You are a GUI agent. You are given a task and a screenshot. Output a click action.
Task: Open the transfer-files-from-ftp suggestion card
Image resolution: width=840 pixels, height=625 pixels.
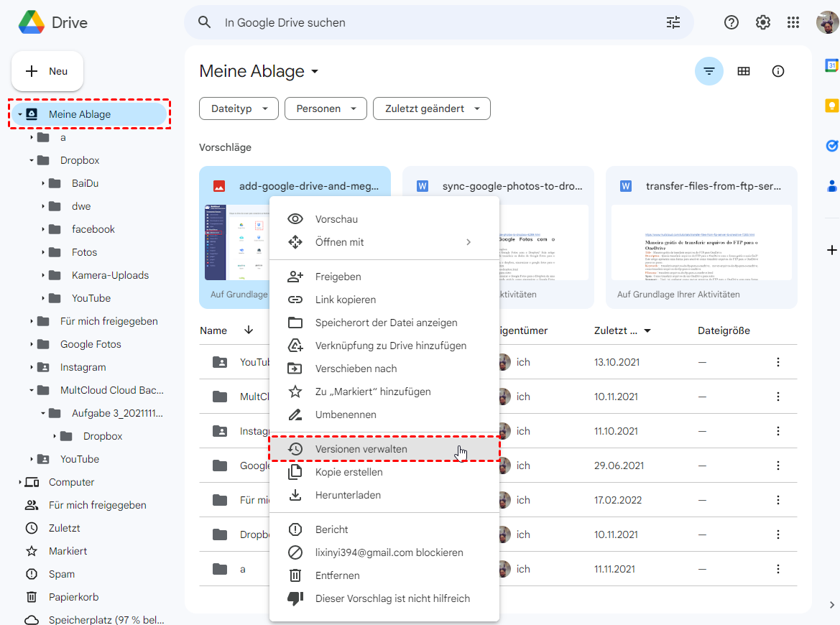tap(701, 237)
